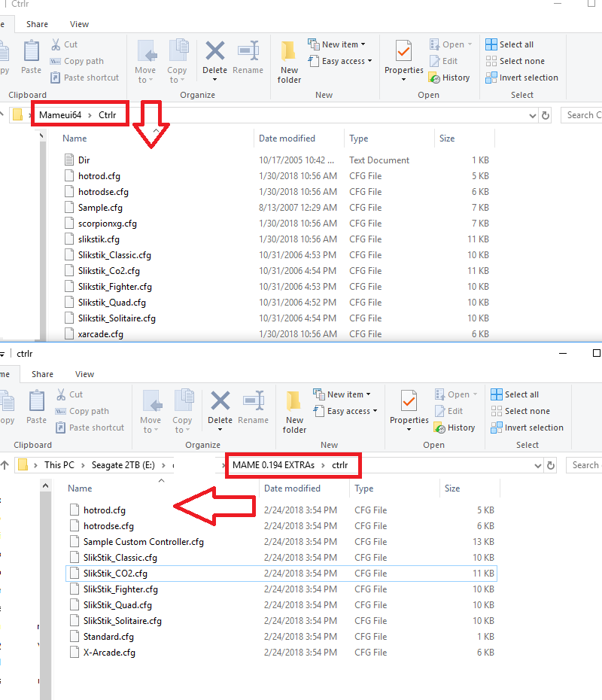Click Paste icon in top window ribbon
This screenshot has width=602, height=700.
[x=32, y=51]
